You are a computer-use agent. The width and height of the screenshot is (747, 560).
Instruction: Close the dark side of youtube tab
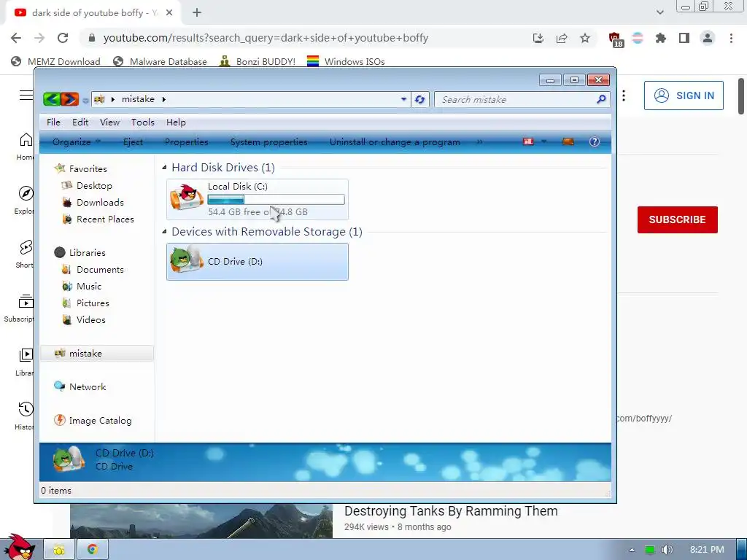169,13
